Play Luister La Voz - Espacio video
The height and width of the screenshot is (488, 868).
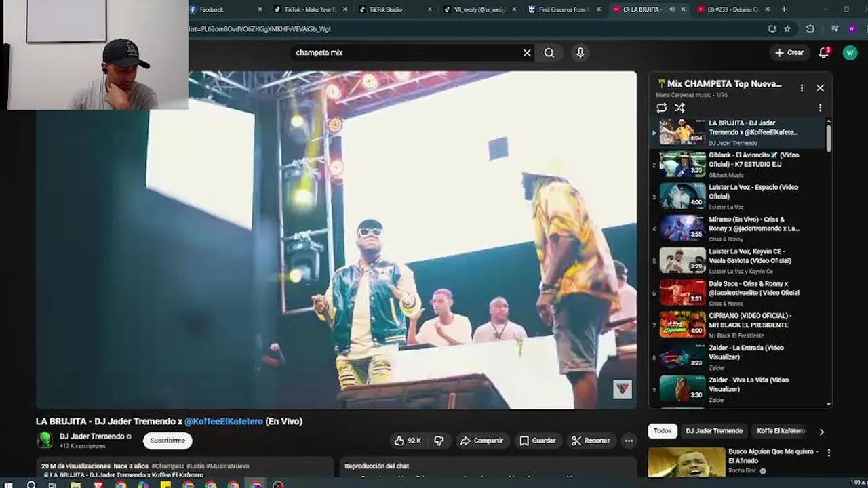(738, 197)
